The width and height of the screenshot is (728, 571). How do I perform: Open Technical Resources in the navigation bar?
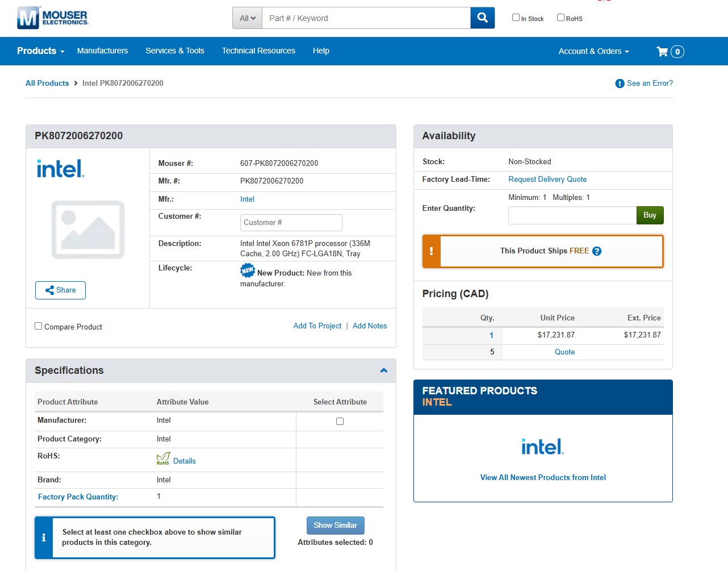(x=258, y=51)
